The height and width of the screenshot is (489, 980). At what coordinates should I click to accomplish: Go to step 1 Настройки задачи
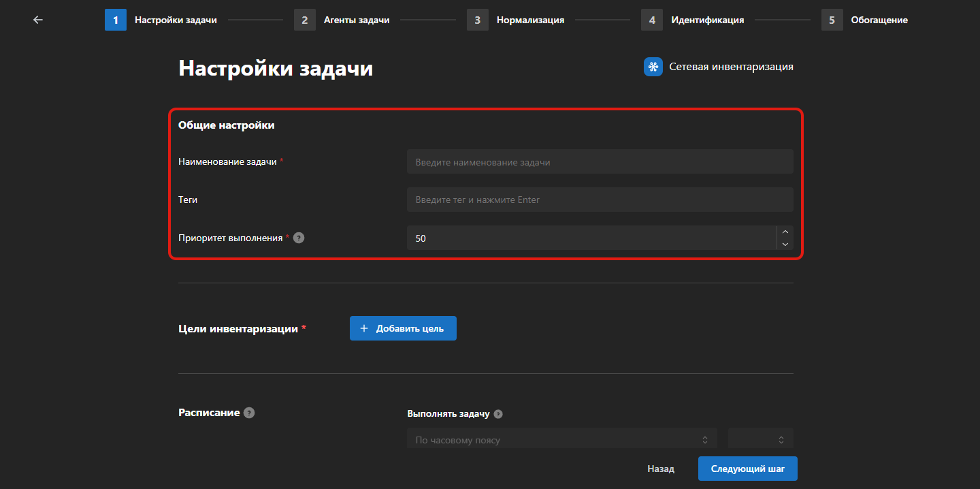(x=161, y=20)
